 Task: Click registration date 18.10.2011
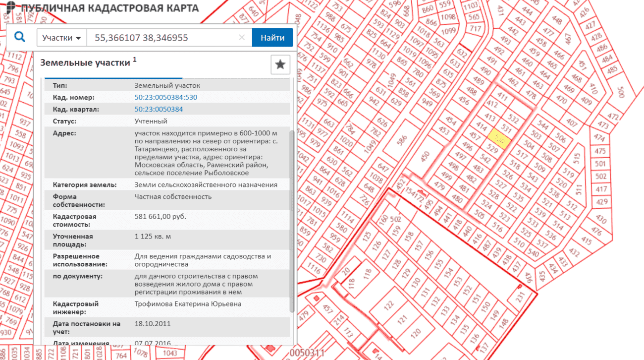(153, 324)
